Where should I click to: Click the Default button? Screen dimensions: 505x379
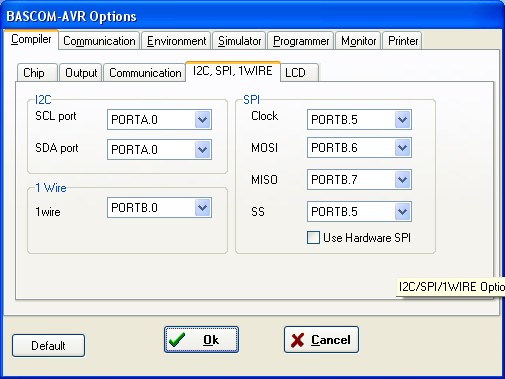(x=48, y=345)
